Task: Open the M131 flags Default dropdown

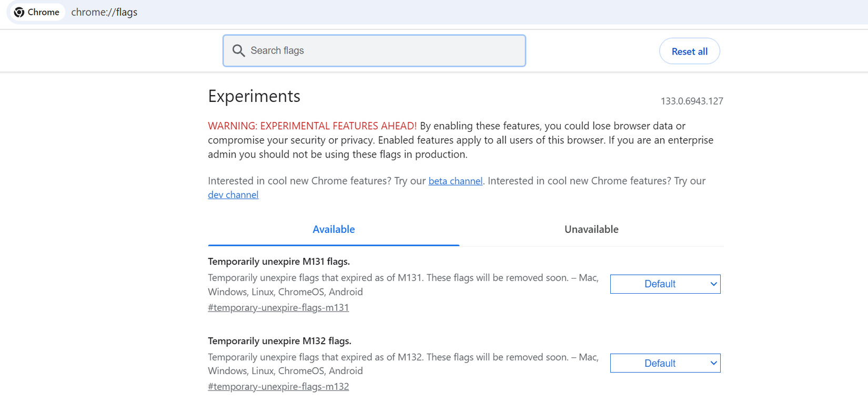Action: [660, 284]
